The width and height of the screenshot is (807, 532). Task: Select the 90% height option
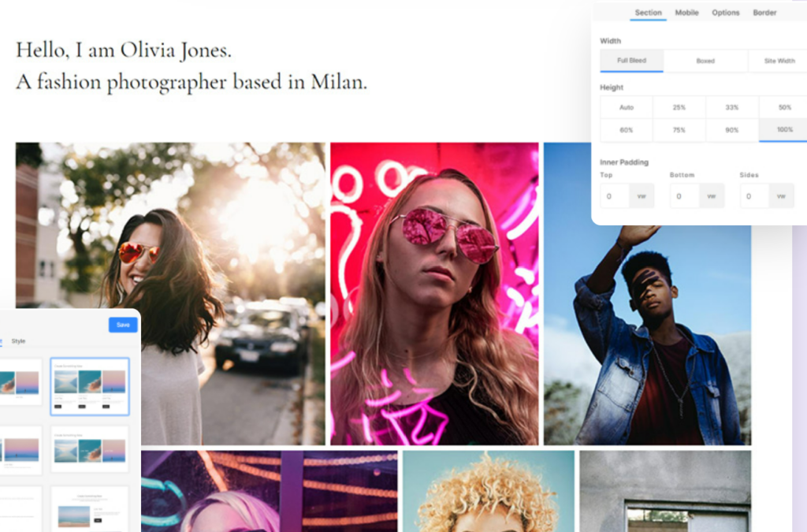[731, 130]
